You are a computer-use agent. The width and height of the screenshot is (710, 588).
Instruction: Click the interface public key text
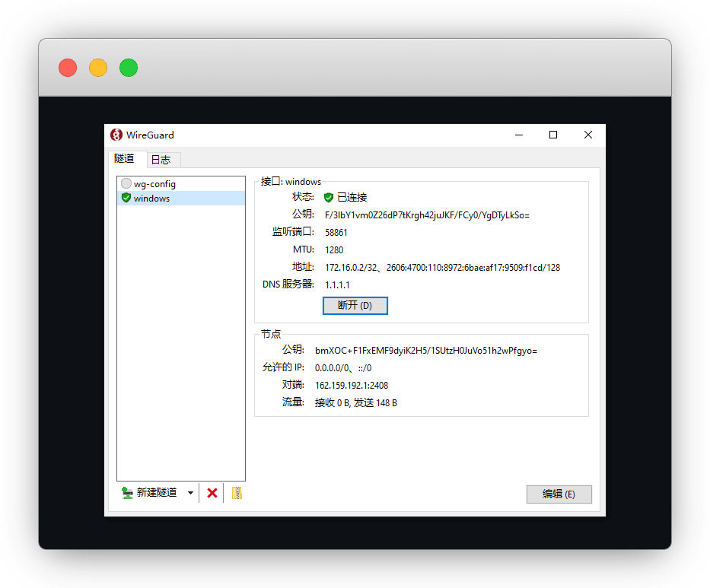[x=426, y=215]
